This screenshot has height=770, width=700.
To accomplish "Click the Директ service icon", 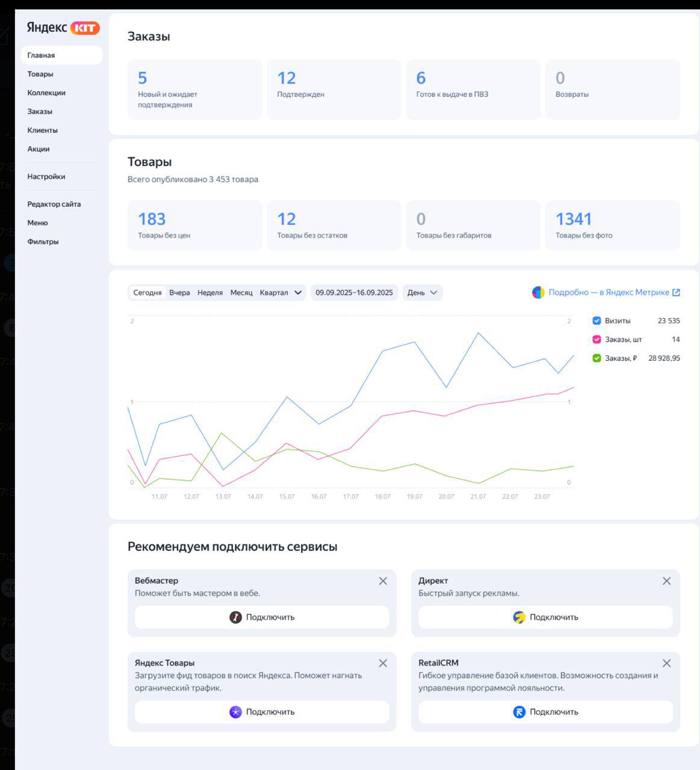I will coord(519,617).
